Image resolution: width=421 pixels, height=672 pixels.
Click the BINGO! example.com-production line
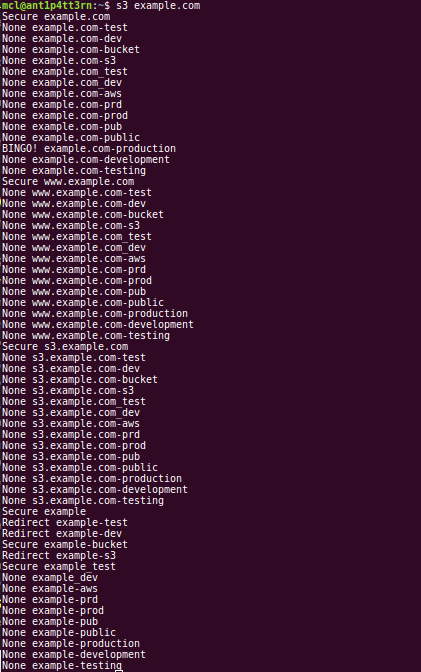[x=89, y=149]
